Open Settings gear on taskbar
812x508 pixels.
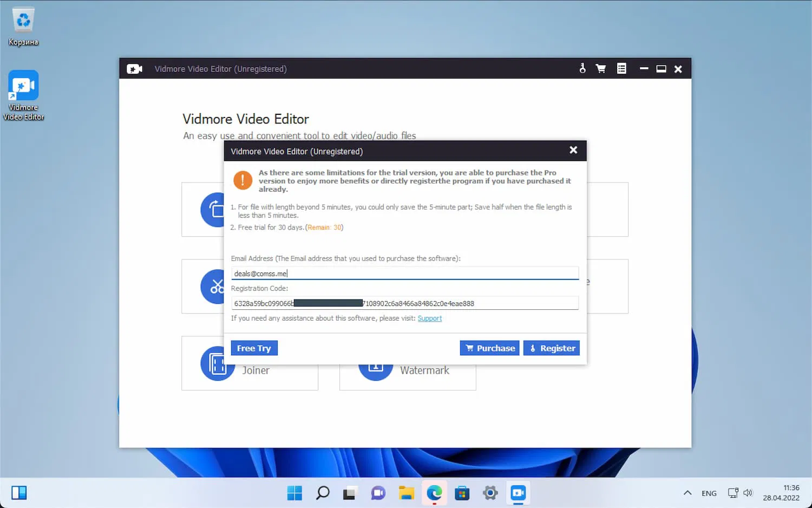pos(490,493)
